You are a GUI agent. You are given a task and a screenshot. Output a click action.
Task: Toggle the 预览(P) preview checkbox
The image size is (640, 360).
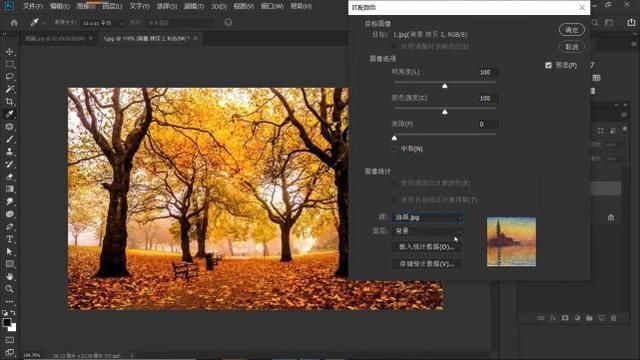click(x=548, y=65)
